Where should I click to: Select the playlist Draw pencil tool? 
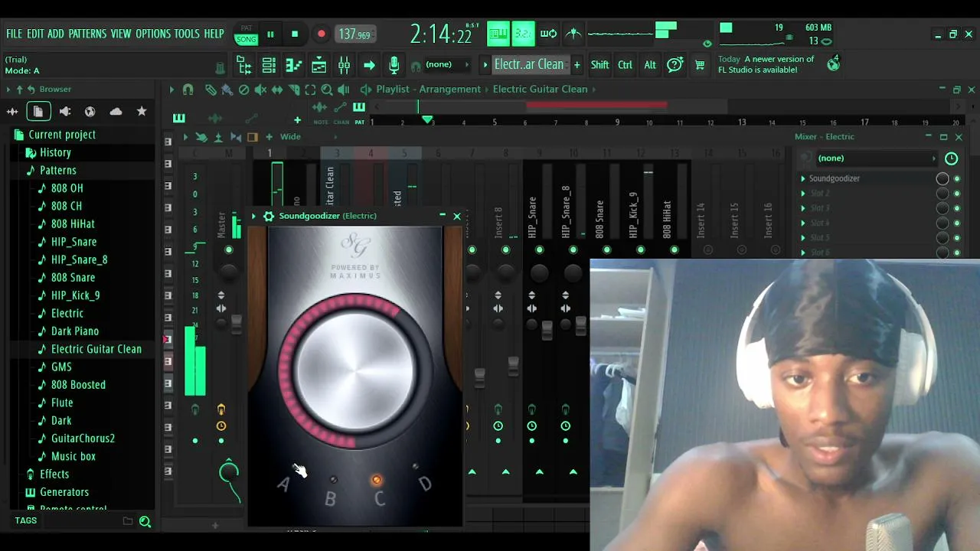tap(211, 90)
